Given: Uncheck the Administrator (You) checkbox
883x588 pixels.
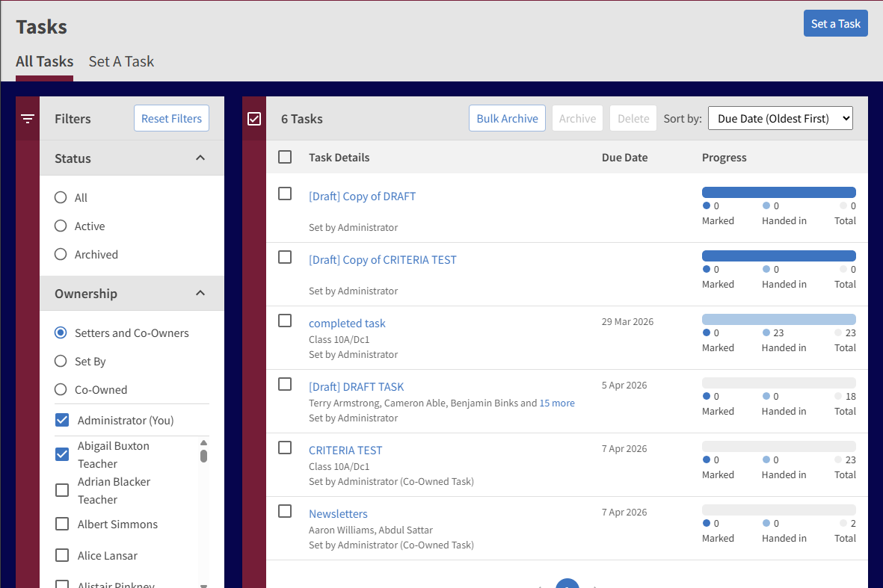Looking at the screenshot, I should tap(62, 421).
